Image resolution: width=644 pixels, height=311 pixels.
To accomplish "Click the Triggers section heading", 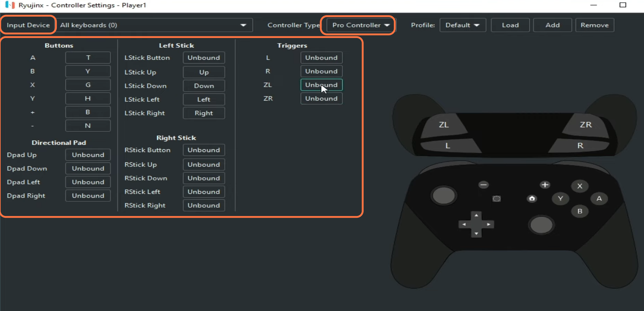I will pyautogui.click(x=292, y=45).
